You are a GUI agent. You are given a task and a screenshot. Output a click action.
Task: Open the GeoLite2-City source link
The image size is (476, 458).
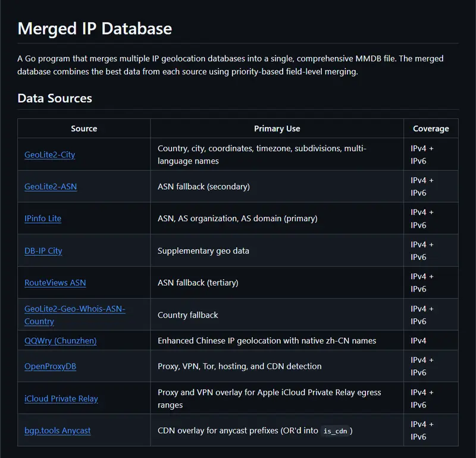point(50,155)
